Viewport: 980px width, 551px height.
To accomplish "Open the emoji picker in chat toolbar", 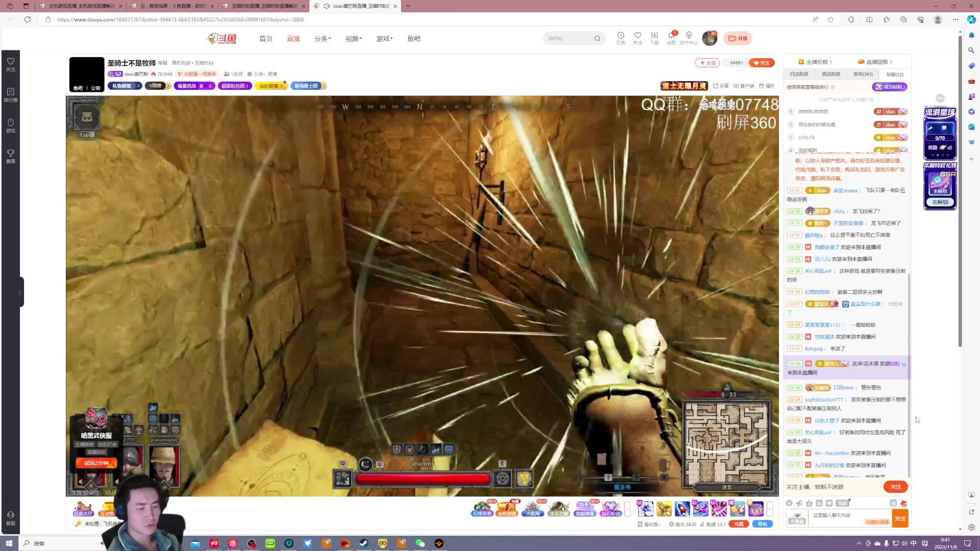I will pos(789,504).
